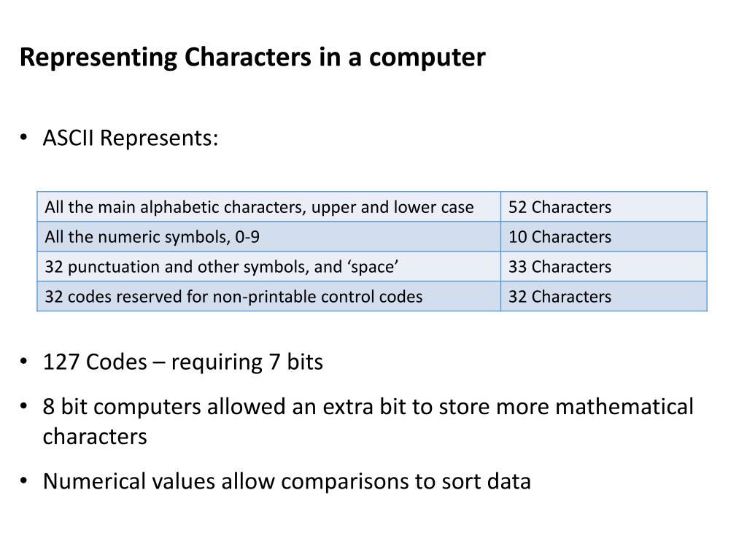The width and height of the screenshot is (747, 560).
Task: Click the '32 punctuation and other symbols' cell
Action: click(x=268, y=266)
